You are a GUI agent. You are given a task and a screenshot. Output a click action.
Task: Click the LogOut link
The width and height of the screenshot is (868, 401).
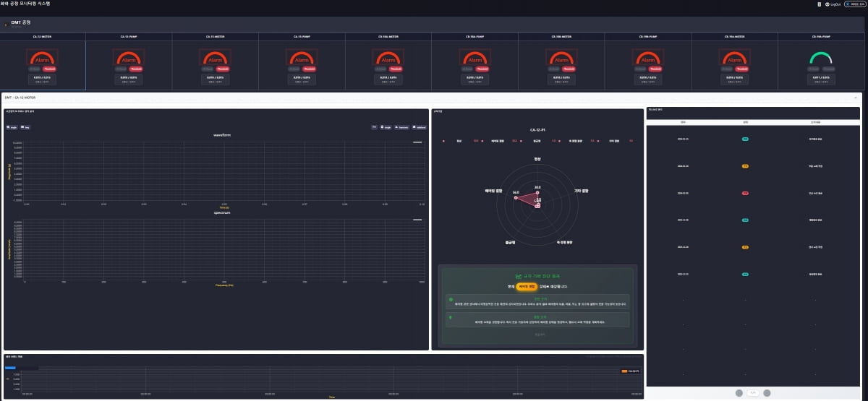(x=836, y=4)
